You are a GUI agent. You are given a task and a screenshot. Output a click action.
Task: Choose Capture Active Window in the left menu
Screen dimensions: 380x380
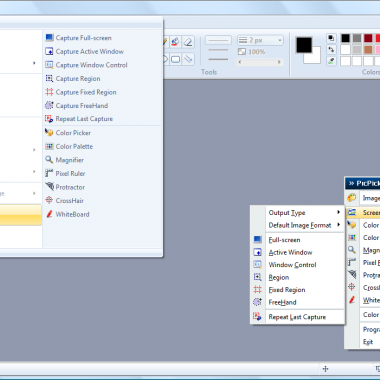[102, 51]
